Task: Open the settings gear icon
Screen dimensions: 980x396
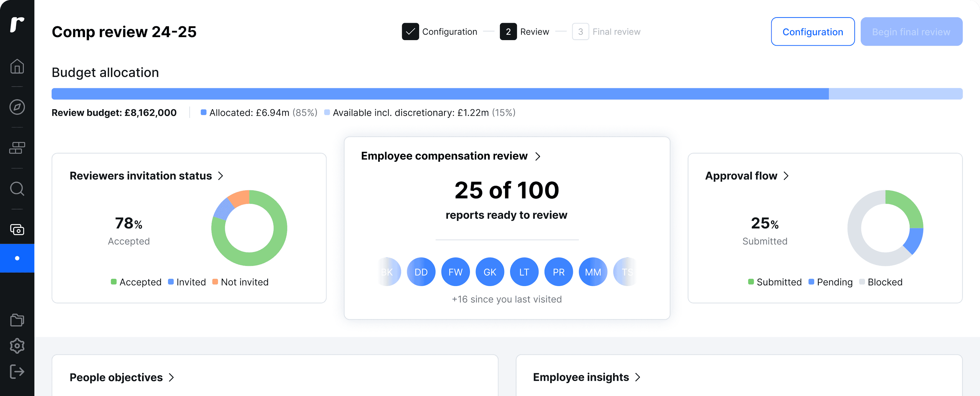Action: 17,346
